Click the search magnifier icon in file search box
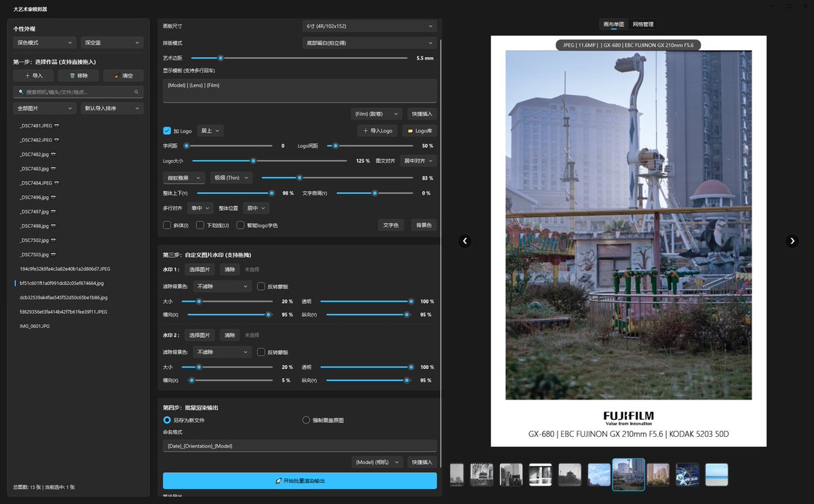The height and width of the screenshot is (504, 814). click(x=136, y=92)
